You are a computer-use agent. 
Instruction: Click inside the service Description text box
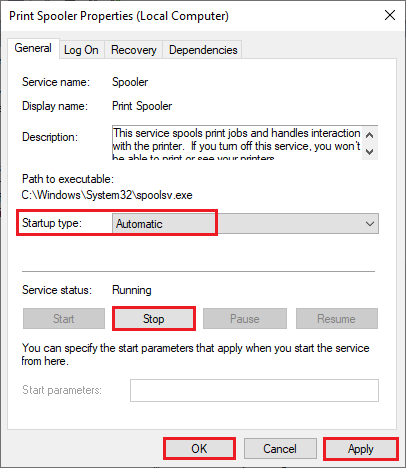pyautogui.click(x=237, y=143)
